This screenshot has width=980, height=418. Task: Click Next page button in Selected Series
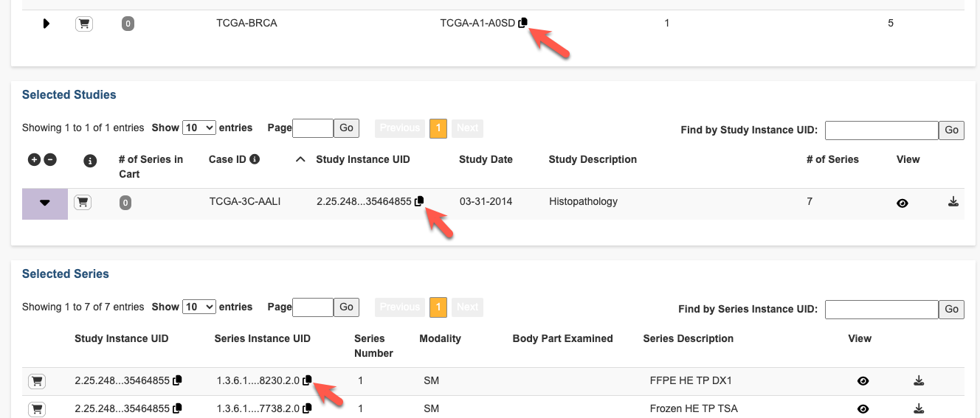pos(467,307)
